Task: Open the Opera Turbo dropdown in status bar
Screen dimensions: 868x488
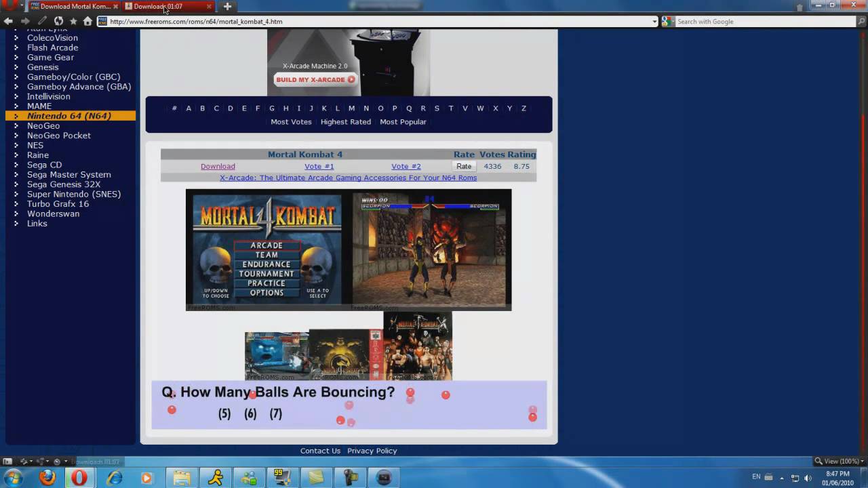Action: [60, 462]
